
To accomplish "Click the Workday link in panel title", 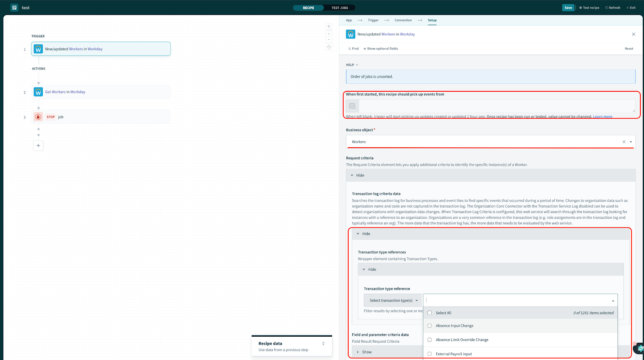I will point(407,34).
